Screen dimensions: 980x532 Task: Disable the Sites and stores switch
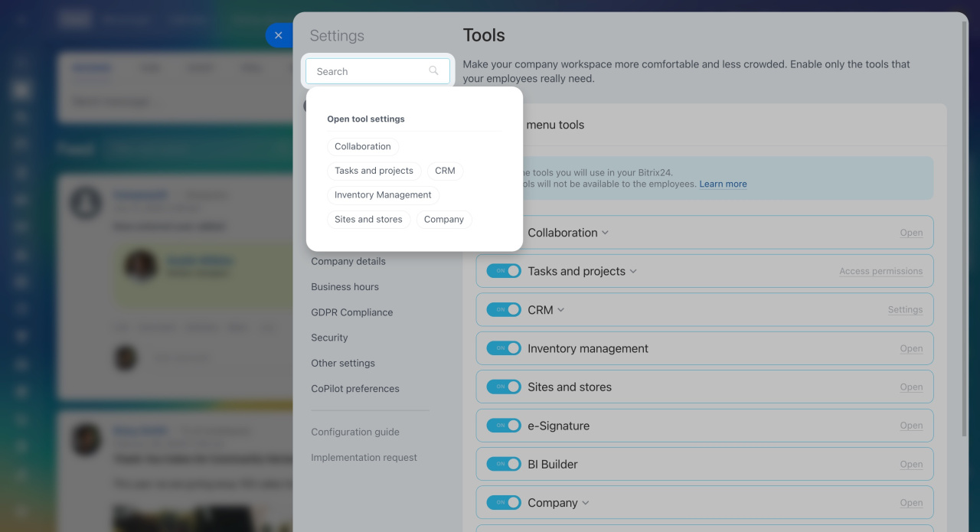click(x=504, y=387)
